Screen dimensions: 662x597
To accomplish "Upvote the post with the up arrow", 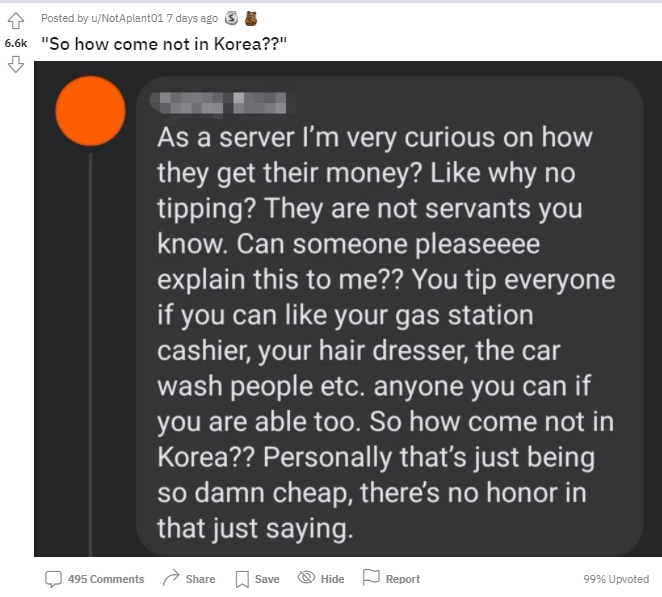I will point(16,20).
